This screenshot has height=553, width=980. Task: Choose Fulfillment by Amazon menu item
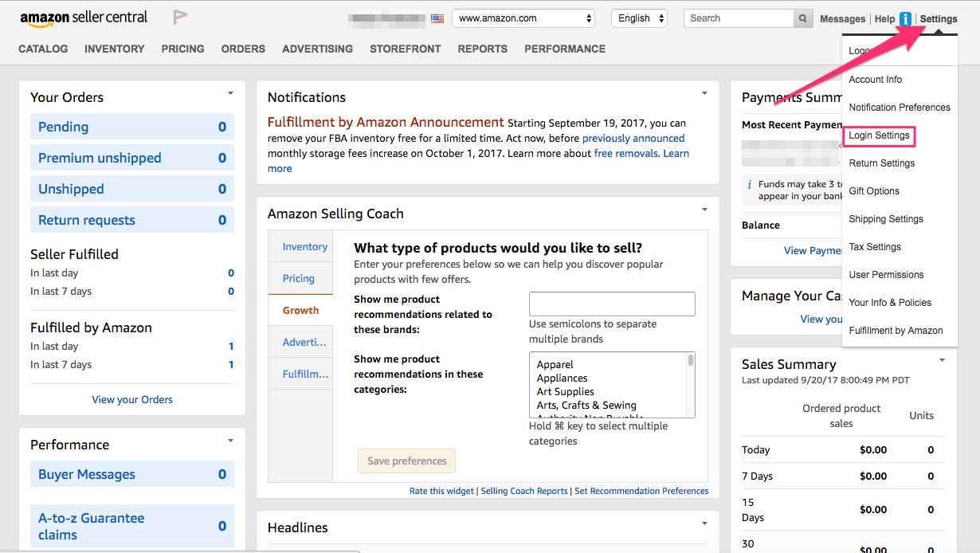(896, 331)
